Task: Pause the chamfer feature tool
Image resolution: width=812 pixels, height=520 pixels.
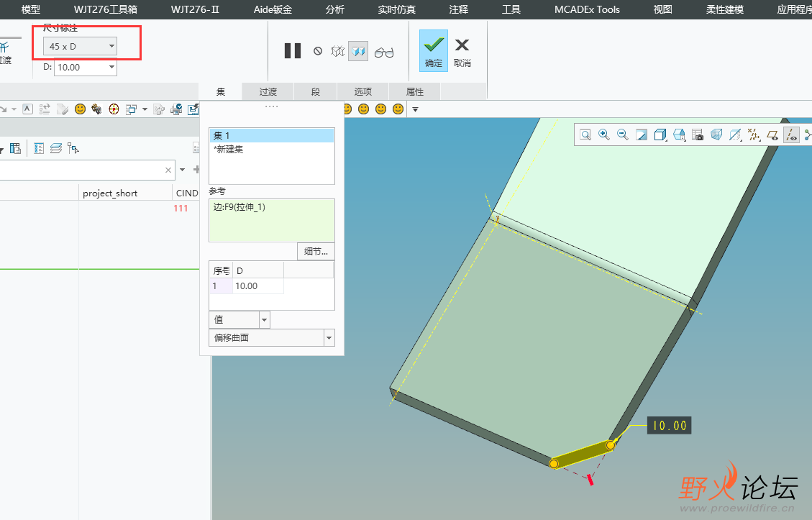Action: (293, 51)
